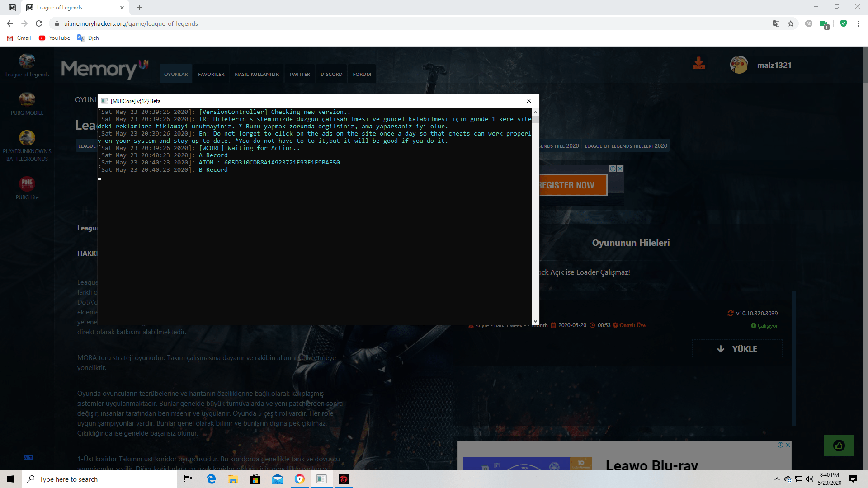Open the League of Legends sidebar game icon
Viewport: 868px width, 488px height.
(x=27, y=61)
